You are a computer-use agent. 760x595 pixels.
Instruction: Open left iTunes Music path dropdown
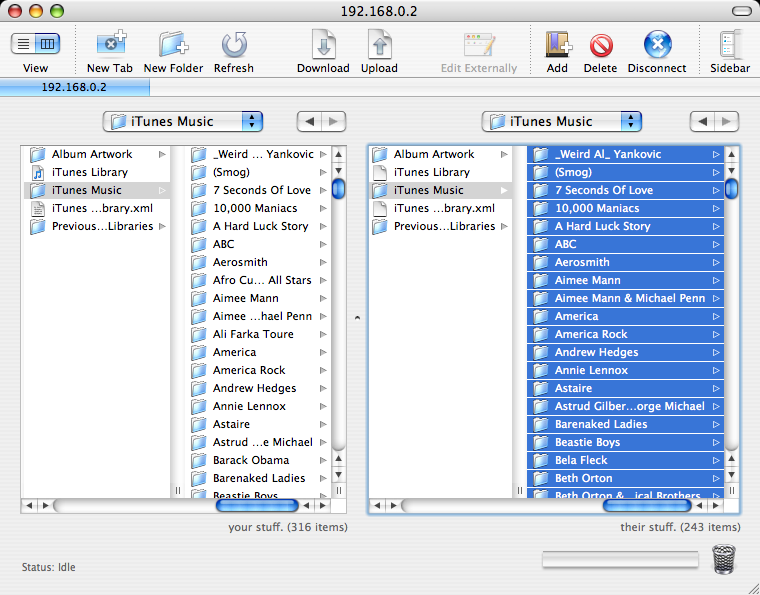pos(183,121)
